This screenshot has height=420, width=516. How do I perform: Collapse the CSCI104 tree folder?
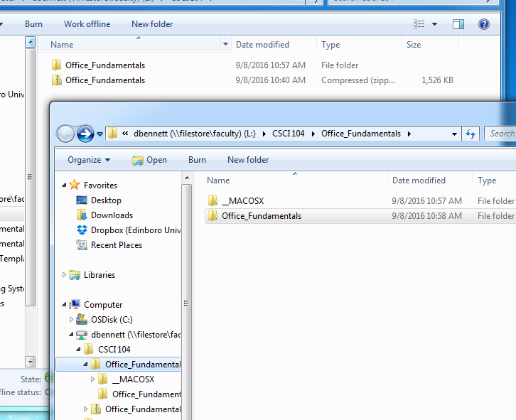tap(80, 350)
